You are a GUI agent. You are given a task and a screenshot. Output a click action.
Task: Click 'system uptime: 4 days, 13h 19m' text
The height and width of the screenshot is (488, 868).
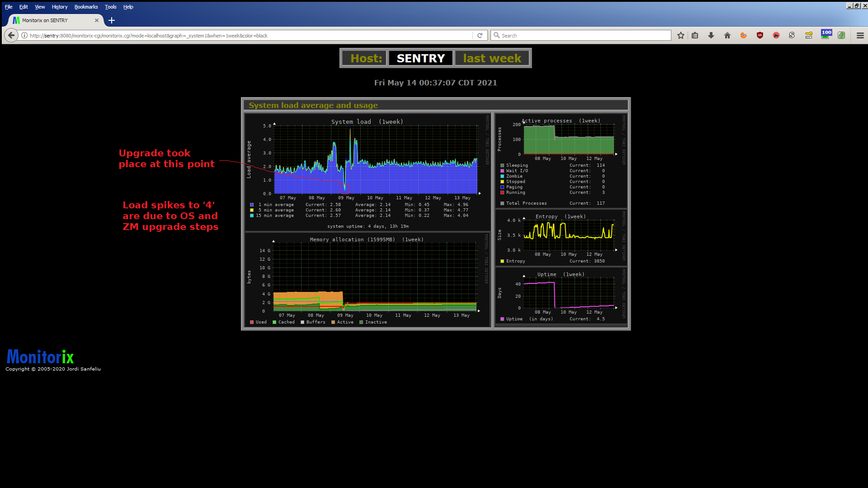click(x=368, y=226)
